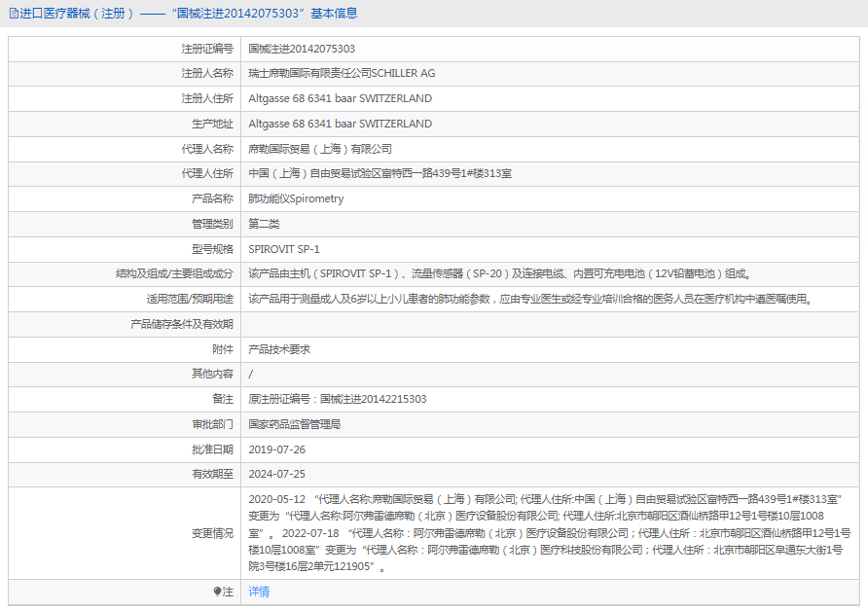The width and height of the screenshot is (868, 611).
Task: Click the 产品储存条件及有效期 row label
Action: tap(182, 324)
